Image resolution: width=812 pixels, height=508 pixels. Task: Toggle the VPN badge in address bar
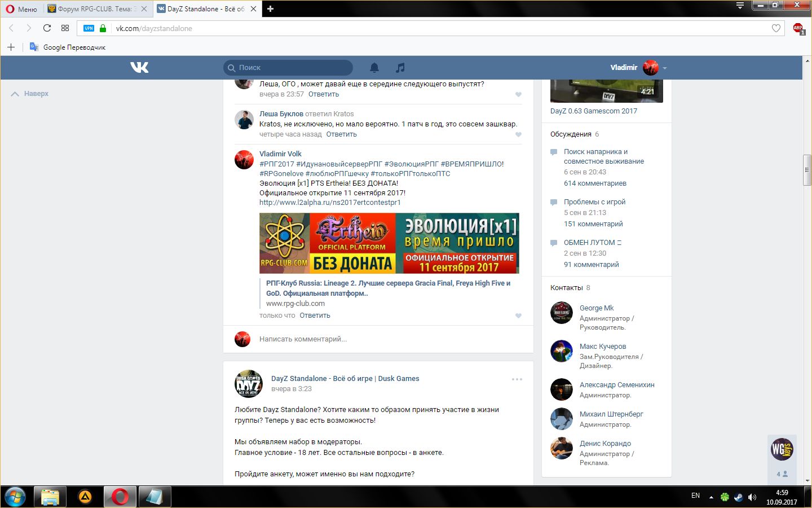89,28
